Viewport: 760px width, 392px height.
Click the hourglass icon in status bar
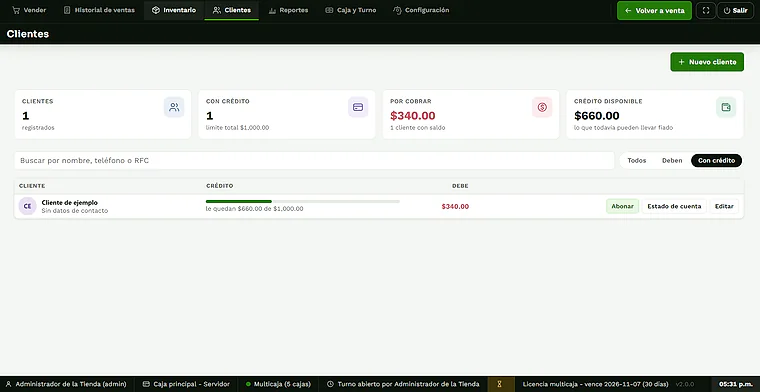pyautogui.click(x=499, y=384)
